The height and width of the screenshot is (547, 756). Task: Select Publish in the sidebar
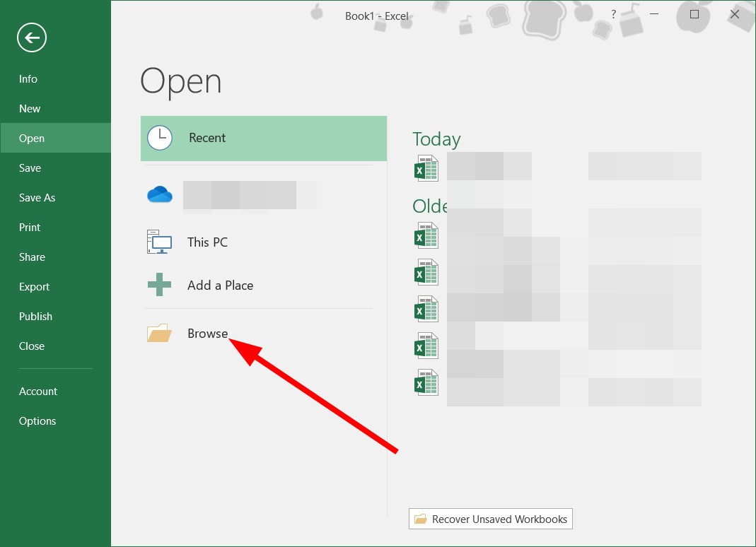point(35,317)
